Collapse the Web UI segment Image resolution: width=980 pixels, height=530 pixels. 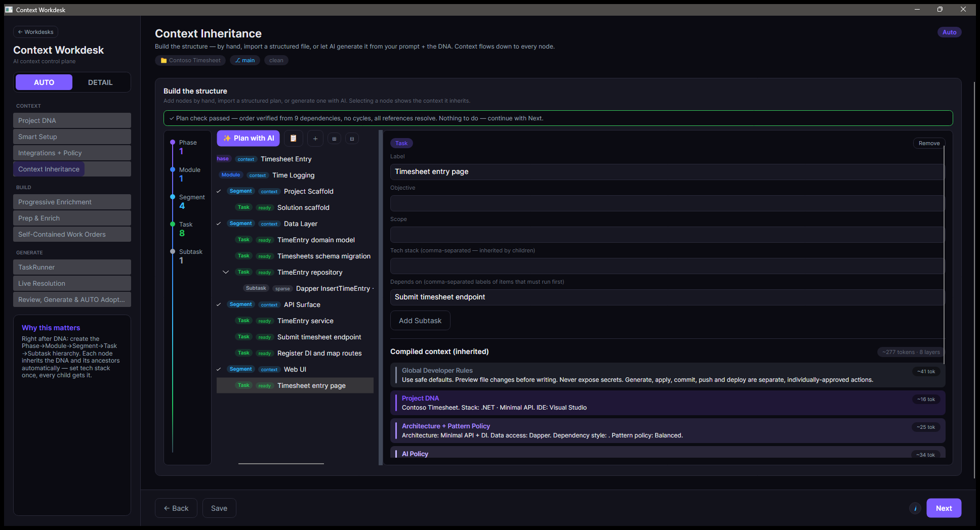219,369
